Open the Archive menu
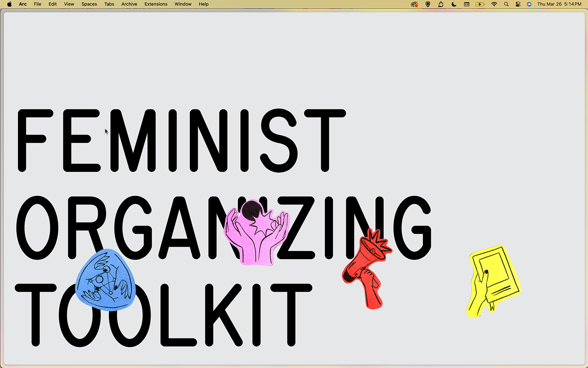588x368 pixels. pyautogui.click(x=129, y=4)
